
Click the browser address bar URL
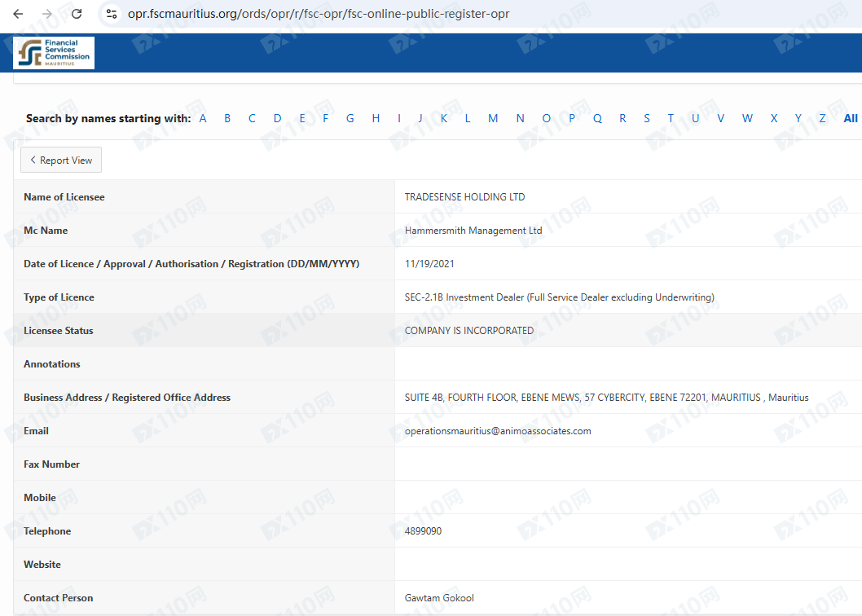tap(319, 14)
